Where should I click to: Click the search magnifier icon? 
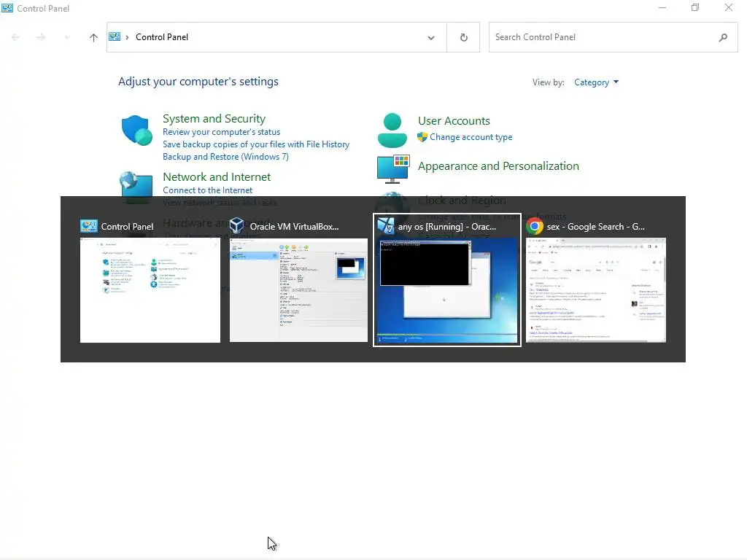723,37
